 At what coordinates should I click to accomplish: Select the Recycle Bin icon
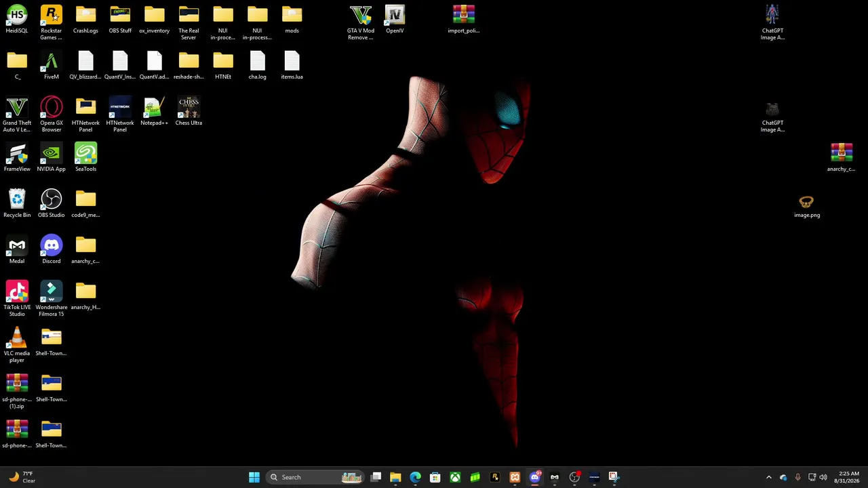pyautogui.click(x=17, y=204)
